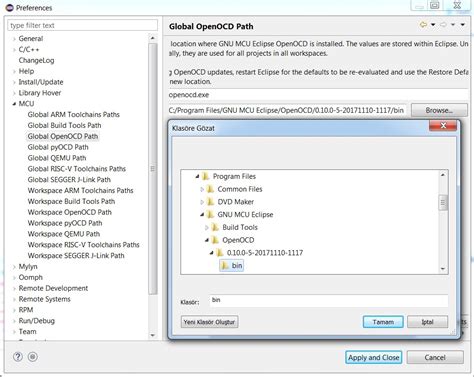Collapse the GNU MCU Eclipse folder node

coord(202,215)
